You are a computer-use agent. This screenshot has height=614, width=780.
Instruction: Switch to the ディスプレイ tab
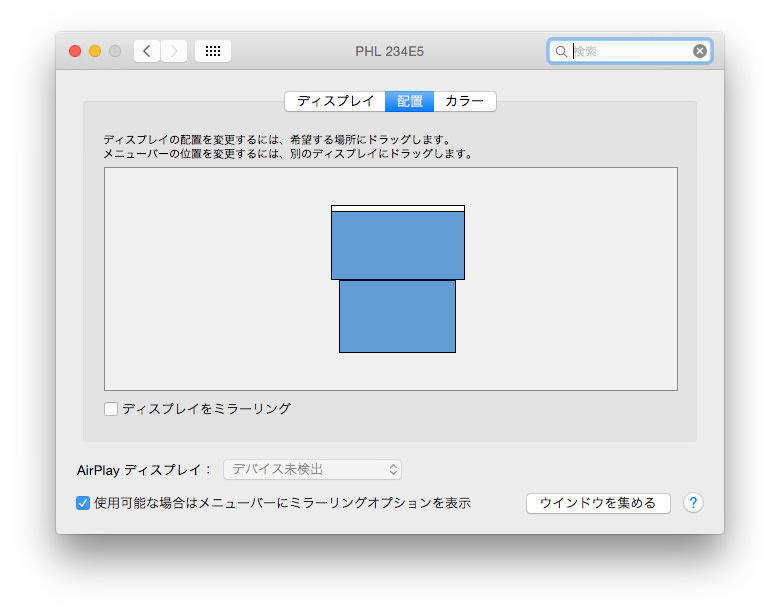(335, 102)
